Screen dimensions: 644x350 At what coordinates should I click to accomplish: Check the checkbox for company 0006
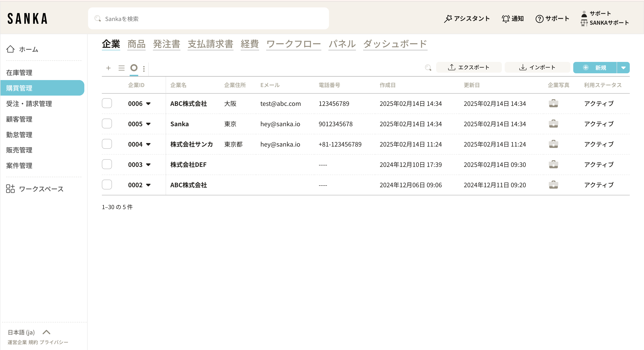click(107, 103)
